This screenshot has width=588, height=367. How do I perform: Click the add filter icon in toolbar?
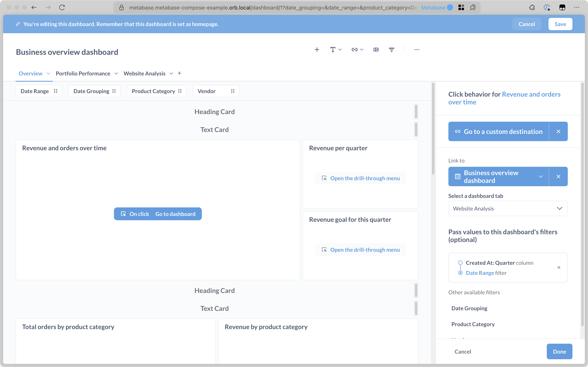point(391,50)
